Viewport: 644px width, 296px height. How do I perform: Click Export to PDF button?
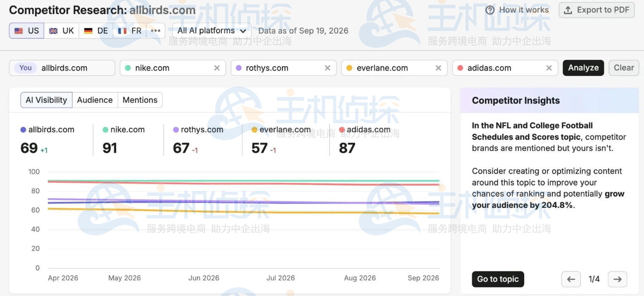coord(597,10)
